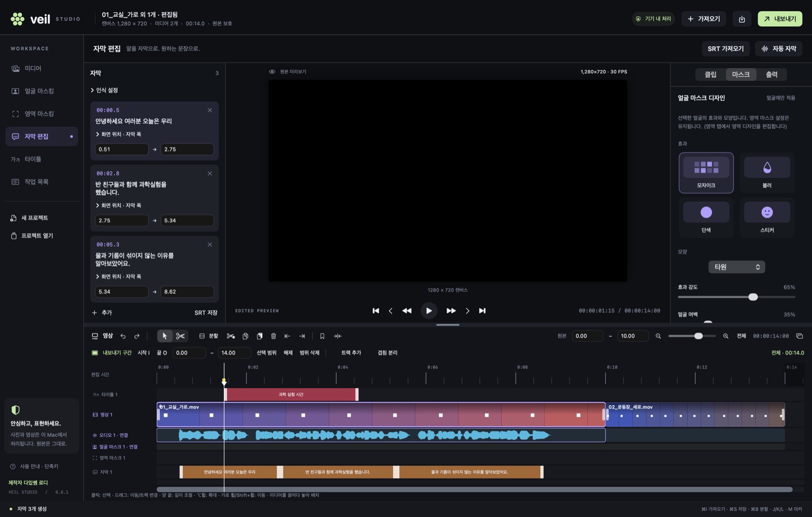Open 자막 편집 in the sidebar
This screenshot has height=517, width=812.
tap(42, 137)
